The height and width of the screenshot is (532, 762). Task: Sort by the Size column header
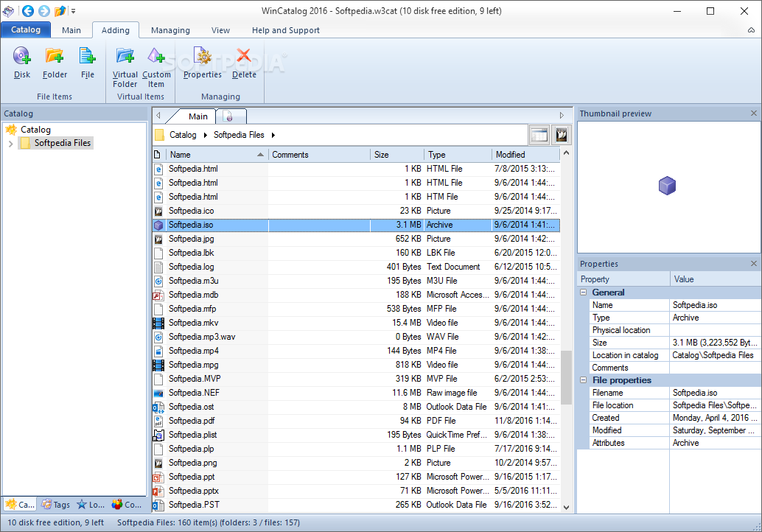[x=396, y=155]
